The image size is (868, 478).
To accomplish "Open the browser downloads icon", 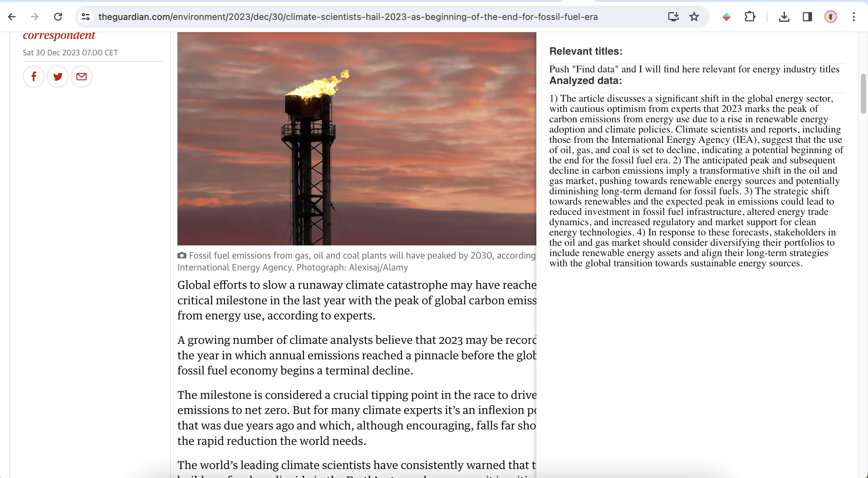I will 784,16.
